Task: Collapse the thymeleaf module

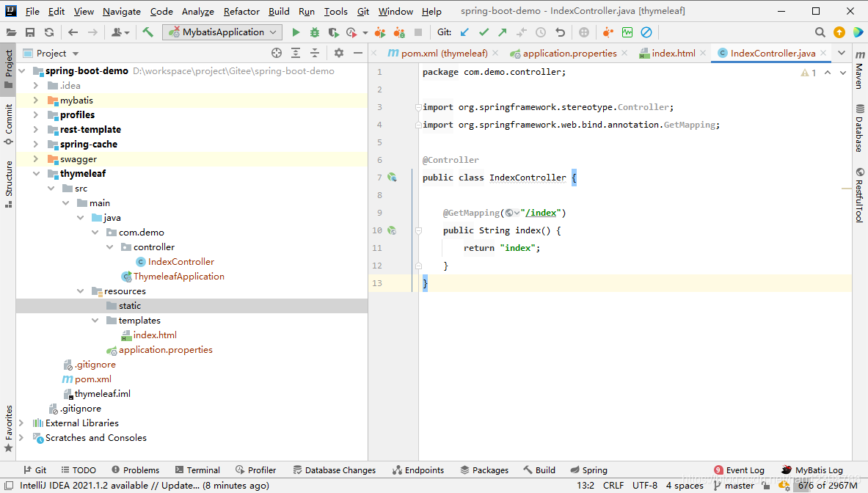Action: pos(36,173)
